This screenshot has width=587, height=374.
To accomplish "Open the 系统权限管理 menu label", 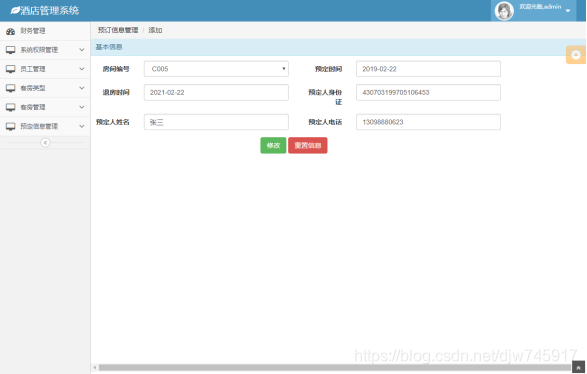I will pos(39,50).
